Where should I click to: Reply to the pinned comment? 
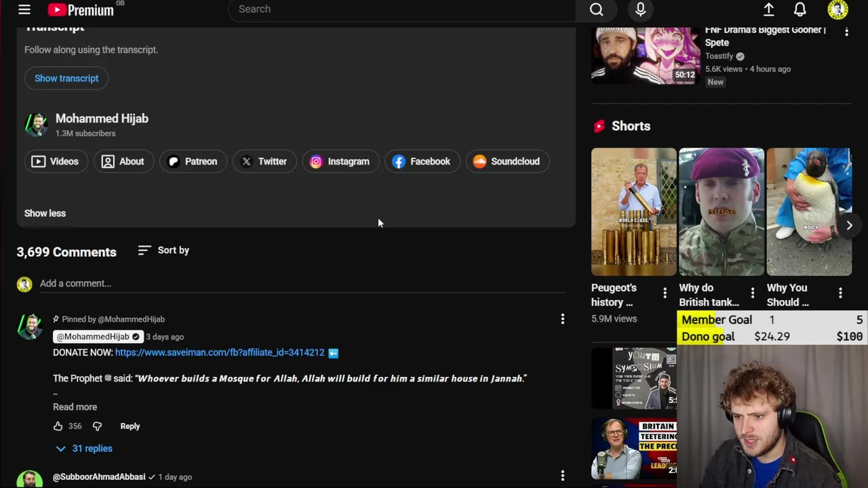130,426
